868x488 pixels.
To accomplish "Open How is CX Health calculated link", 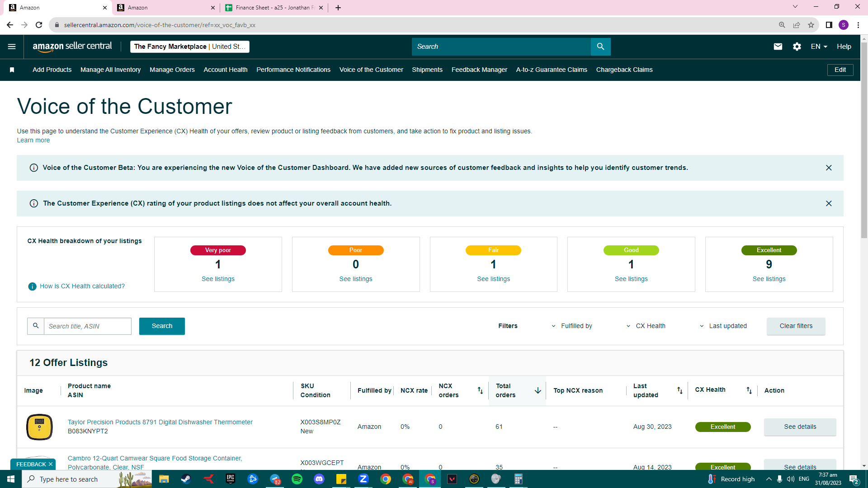I will 82,286.
